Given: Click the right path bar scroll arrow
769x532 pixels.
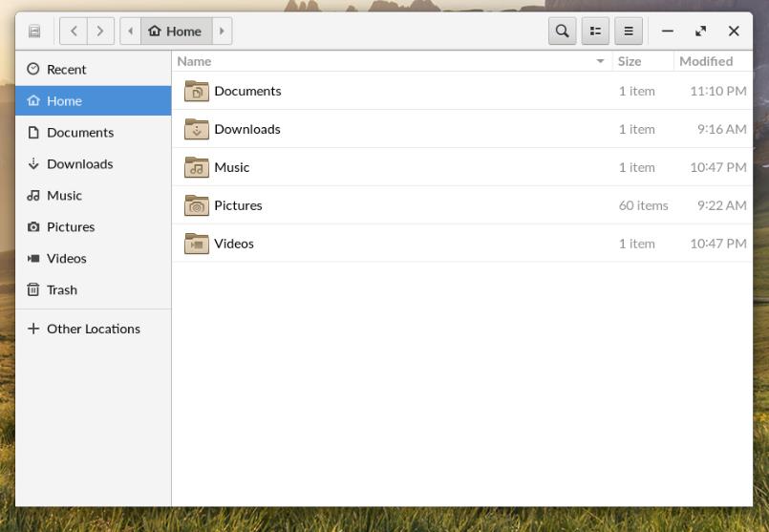Looking at the screenshot, I should (x=222, y=31).
